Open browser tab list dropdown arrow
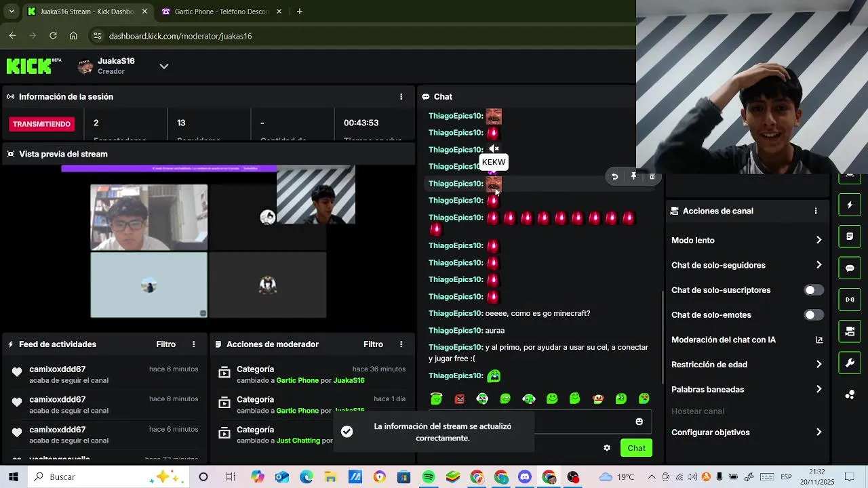Screen dimensions: 868x488 [12, 12]
